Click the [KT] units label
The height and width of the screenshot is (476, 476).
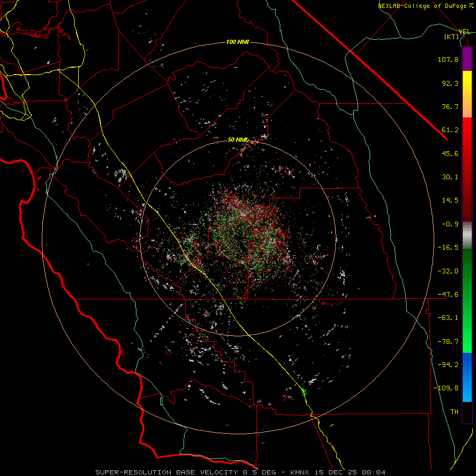(452, 36)
